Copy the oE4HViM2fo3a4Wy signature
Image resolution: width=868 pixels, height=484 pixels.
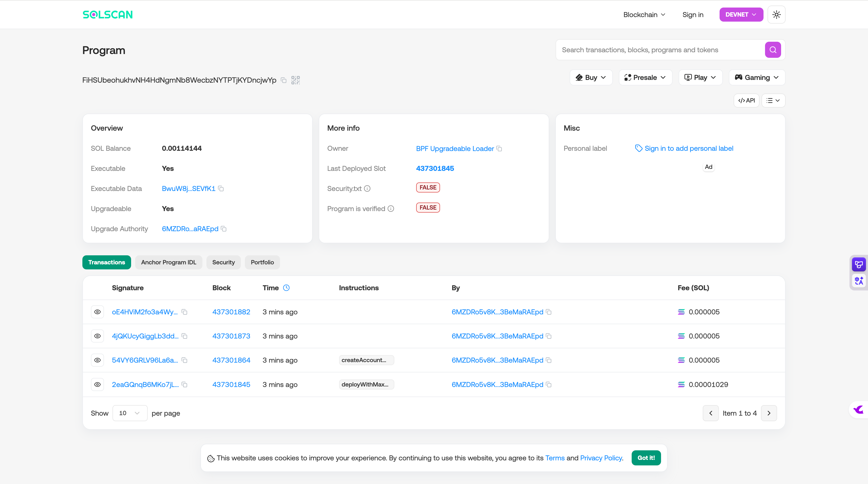pos(184,312)
